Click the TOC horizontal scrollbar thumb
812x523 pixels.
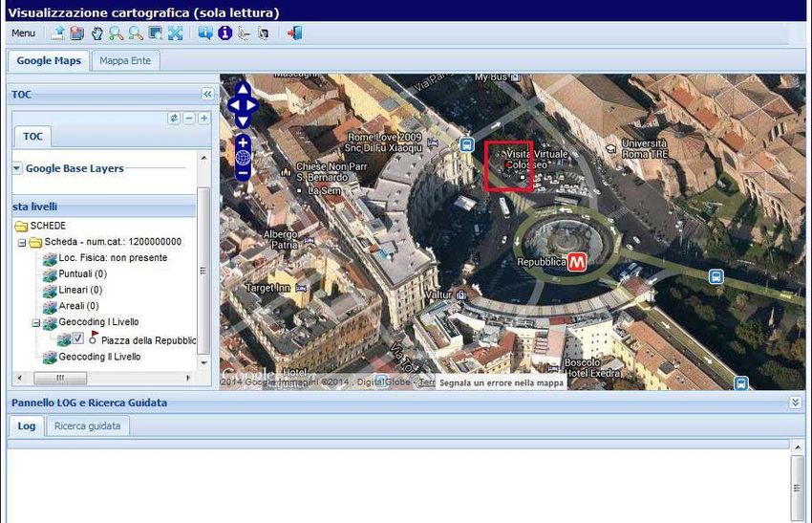(x=60, y=378)
